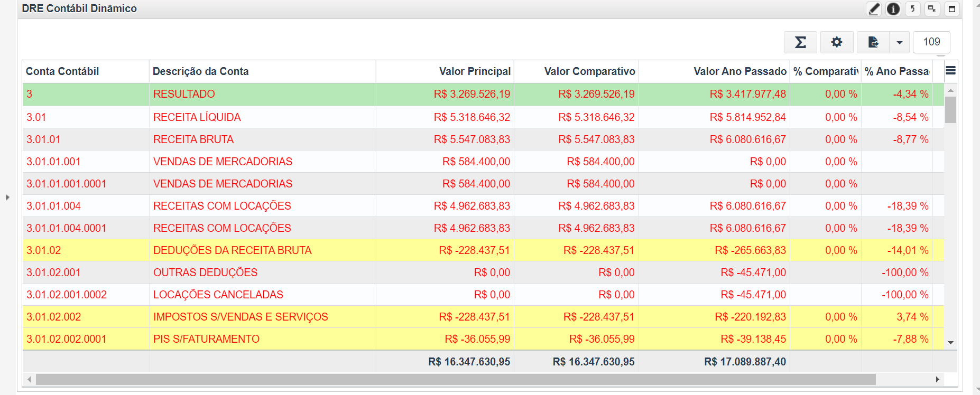Viewport: 980px width, 395px height.
Task: Click right arrow of horizontal scrollbar
Action: [x=937, y=379]
